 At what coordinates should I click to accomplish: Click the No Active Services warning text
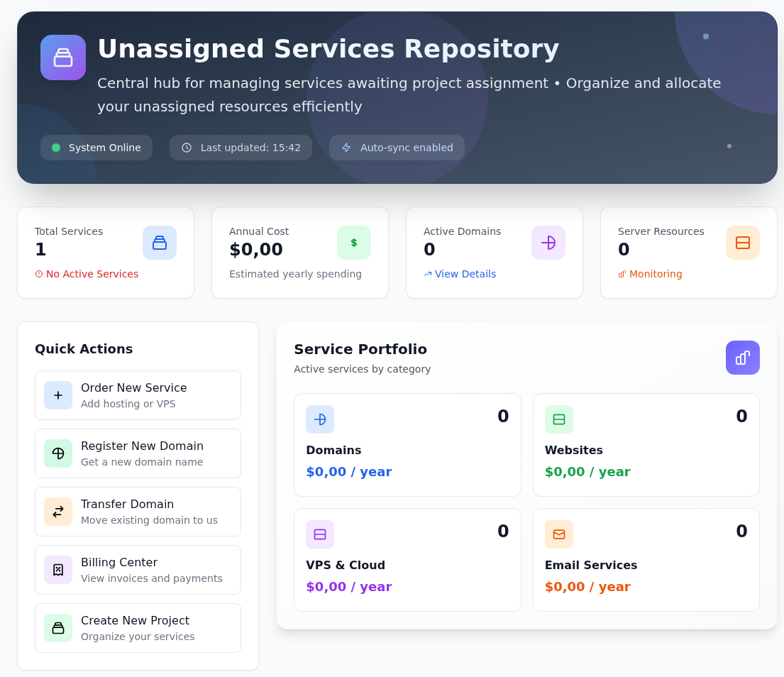[x=92, y=274]
